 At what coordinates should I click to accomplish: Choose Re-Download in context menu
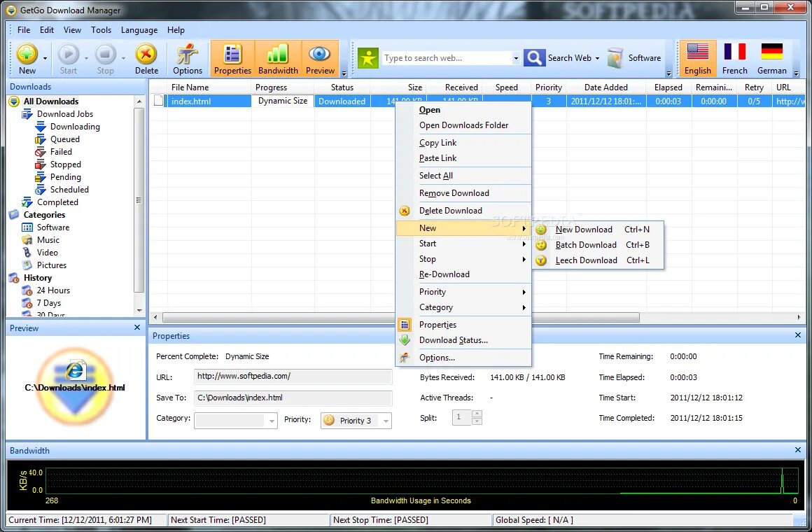tap(463, 274)
